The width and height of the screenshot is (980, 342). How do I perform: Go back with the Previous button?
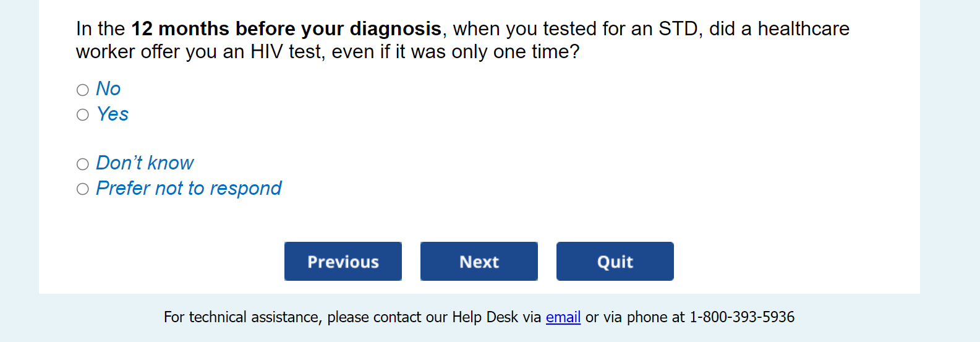pos(343,262)
